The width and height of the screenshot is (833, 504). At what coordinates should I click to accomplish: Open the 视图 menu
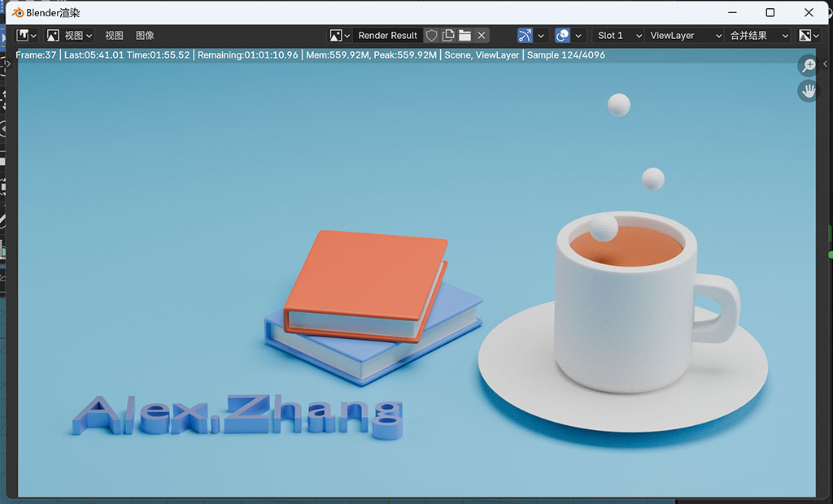[114, 36]
